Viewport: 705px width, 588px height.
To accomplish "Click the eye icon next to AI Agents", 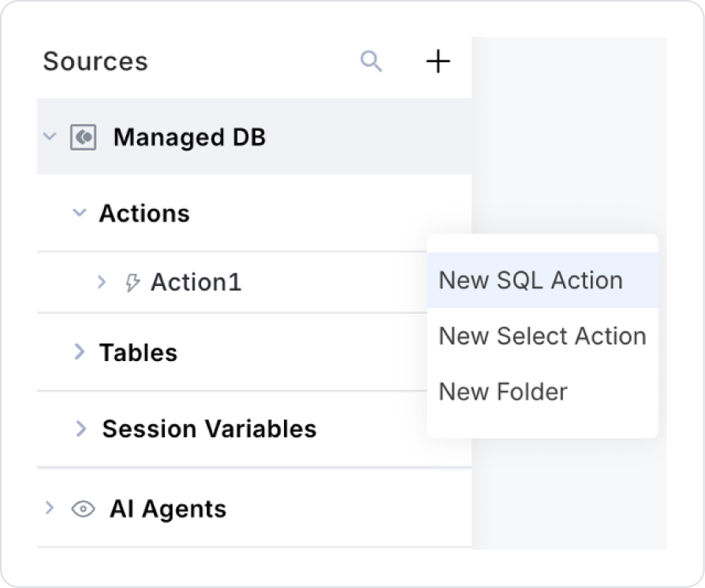I will [x=83, y=509].
